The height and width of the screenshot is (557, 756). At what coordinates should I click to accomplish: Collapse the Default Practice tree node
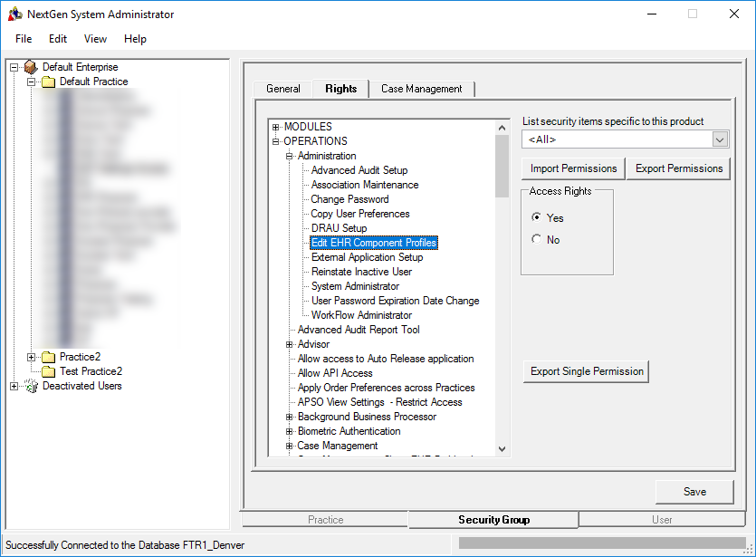32,82
